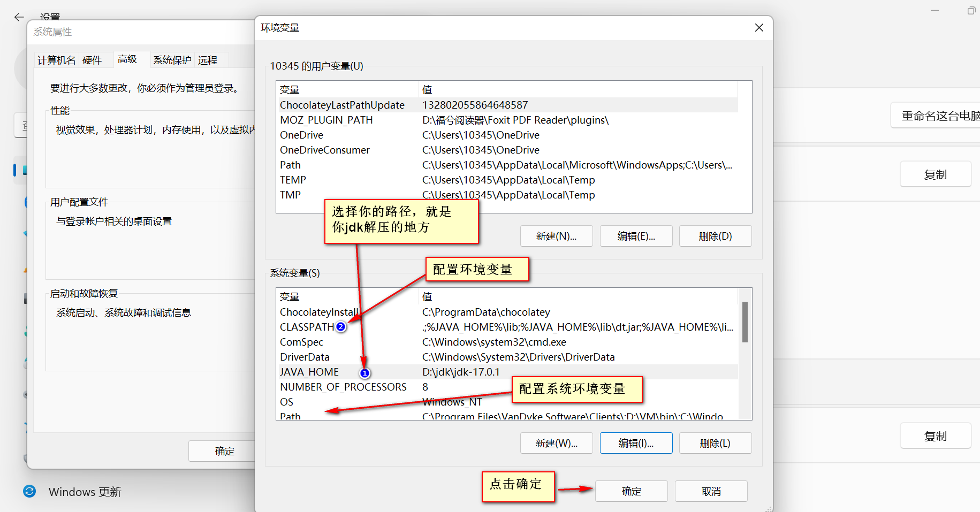This screenshot has height=512, width=980.
Task: Open the 远程 tab
Action: point(208,59)
